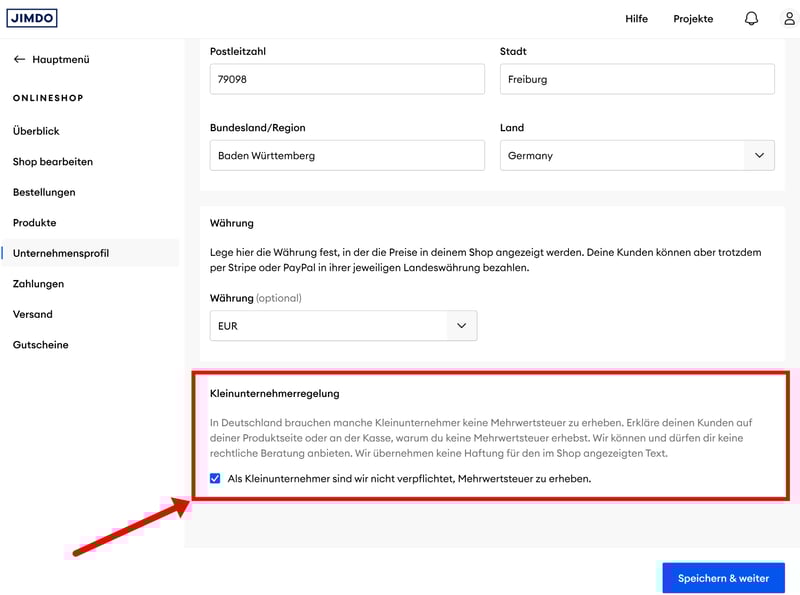Open Hilfe in the top bar

[x=636, y=19]
